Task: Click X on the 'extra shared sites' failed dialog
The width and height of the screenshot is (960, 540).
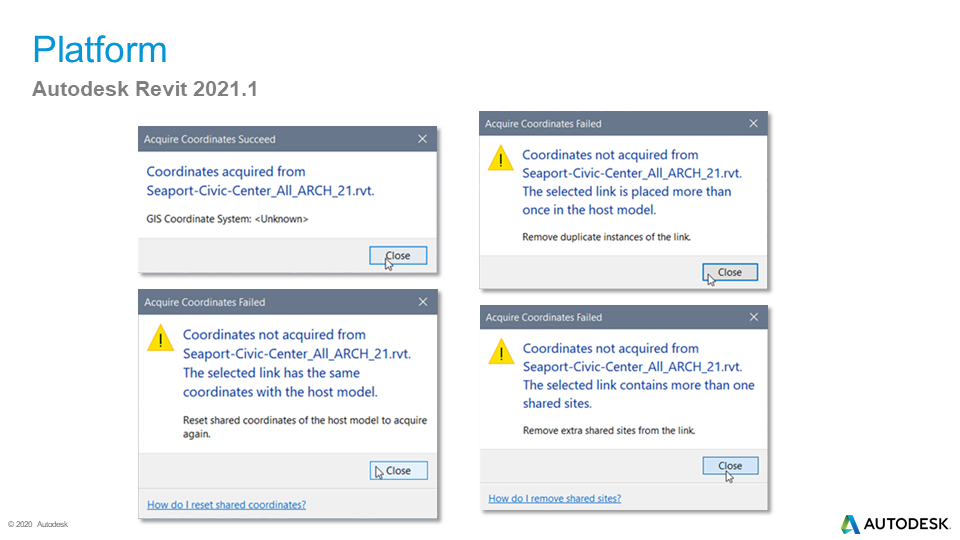Action: click(754, 317)
